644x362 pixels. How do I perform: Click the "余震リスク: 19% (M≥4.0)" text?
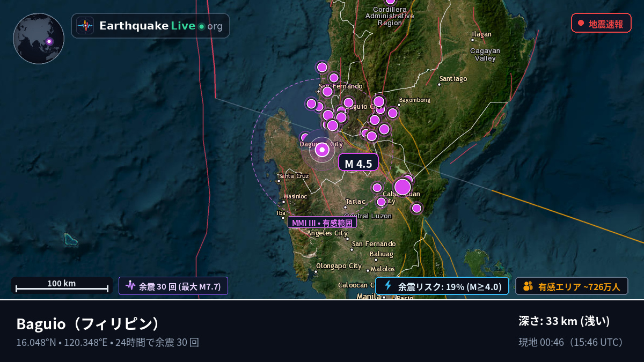tap(450, 286)
